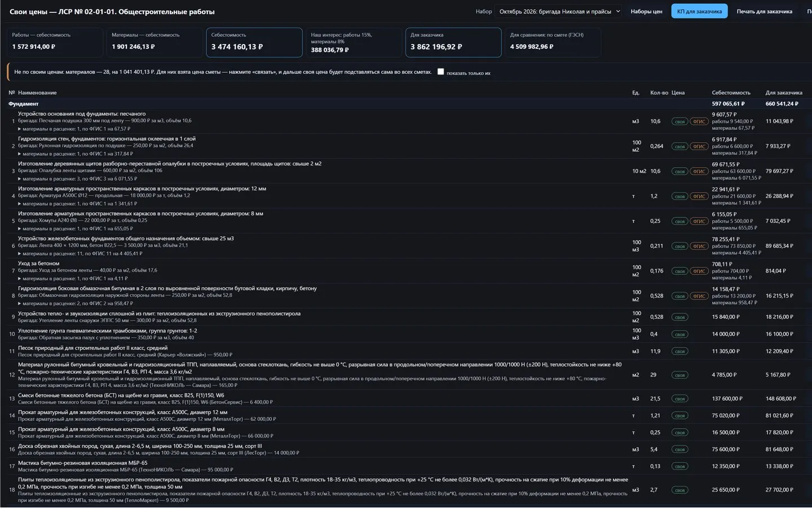The height and width of the screenshot is (508, 812).
Task: Click customer price «148 608,00 ₽» for concrete mix
Action: [781, 398]
